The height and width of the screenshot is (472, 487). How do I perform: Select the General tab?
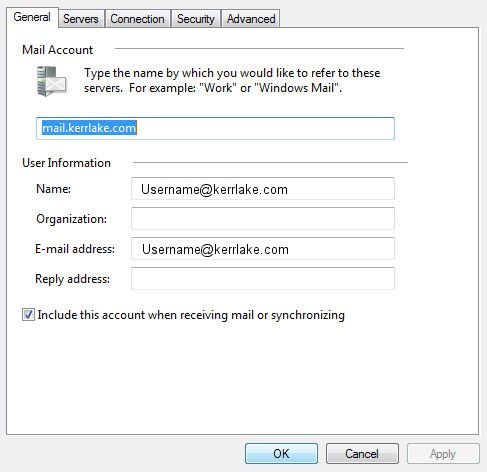[x=32, y=17]
